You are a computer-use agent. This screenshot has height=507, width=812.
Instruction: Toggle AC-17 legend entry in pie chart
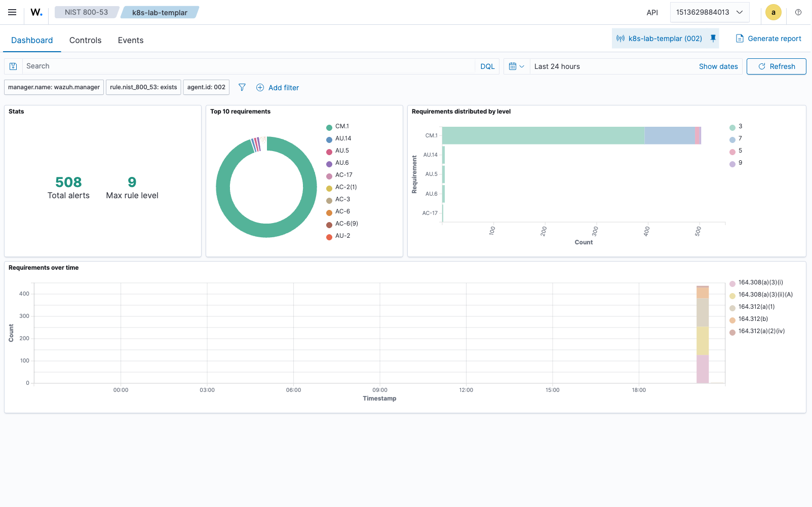[339, 175]
